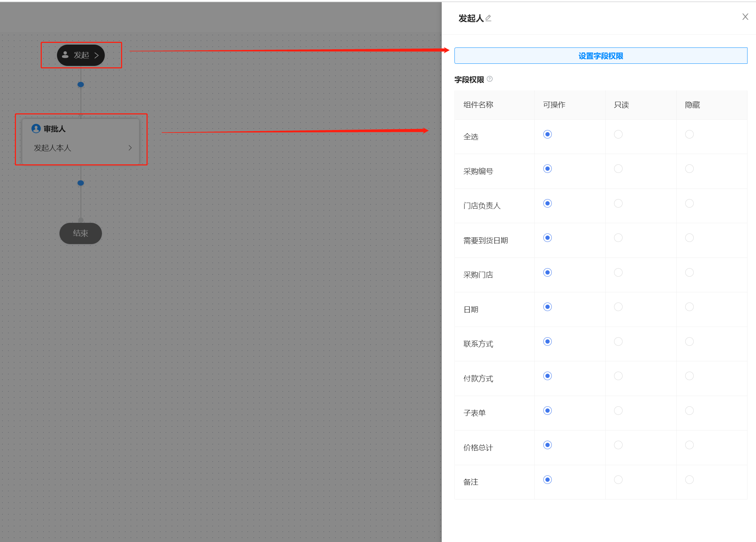Click the edit pencil icon beside 发起人
756x542 pixels.
[488, 18]
